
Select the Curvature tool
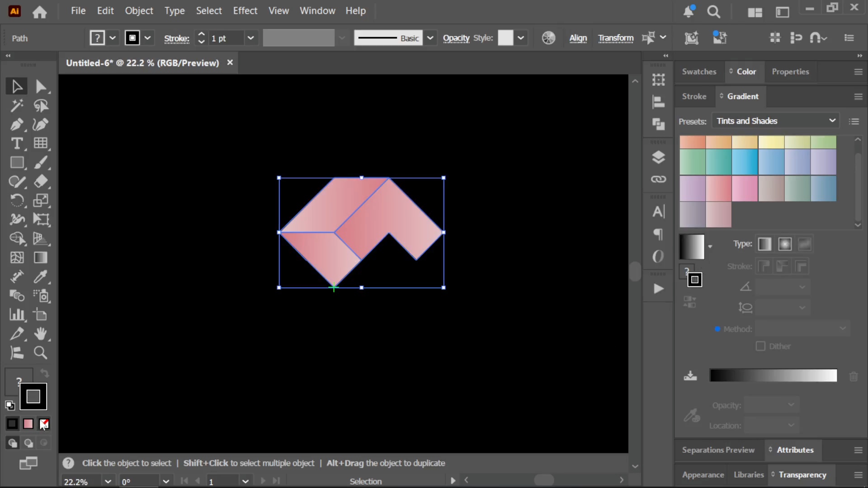[x=41, y=125]
